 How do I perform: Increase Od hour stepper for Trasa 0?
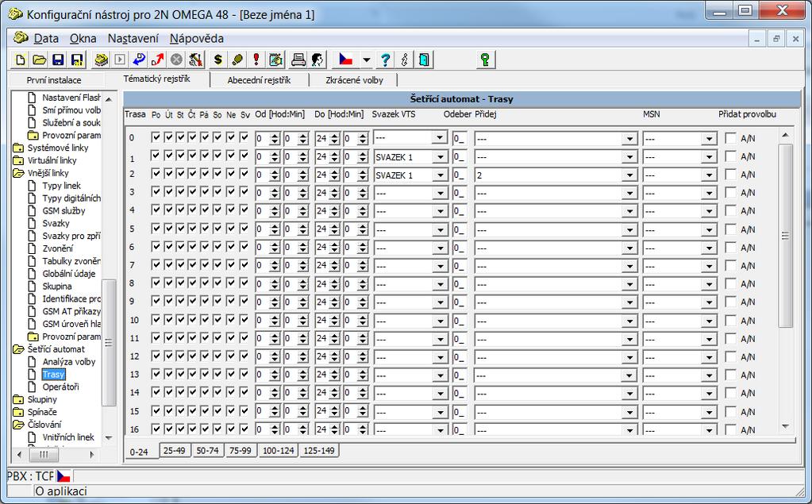coord(275,135)
